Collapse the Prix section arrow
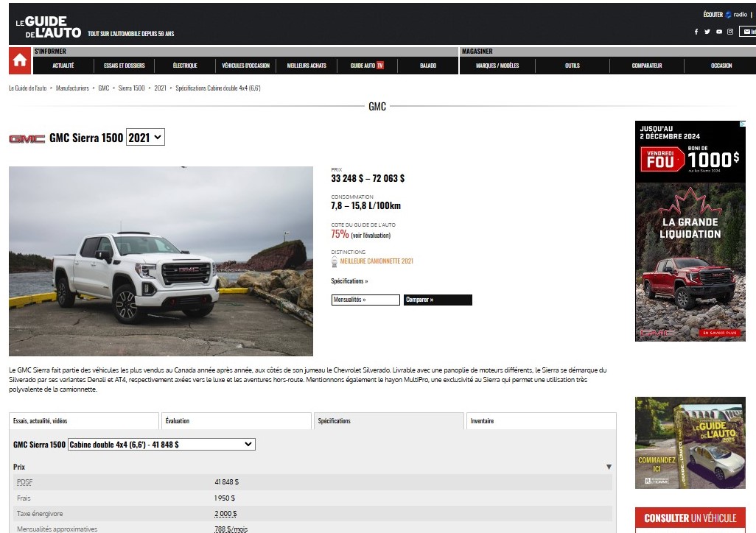Screen dimensions: 756x533 (609, 467)
